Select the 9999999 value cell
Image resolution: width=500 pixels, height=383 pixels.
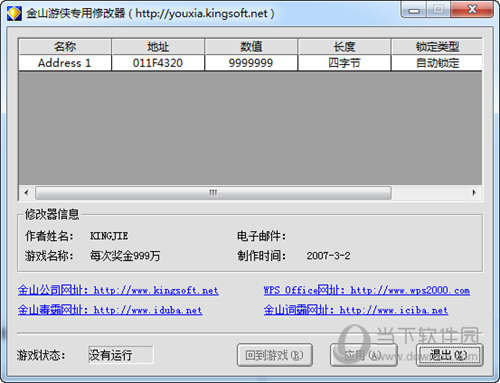coord(251,63)
